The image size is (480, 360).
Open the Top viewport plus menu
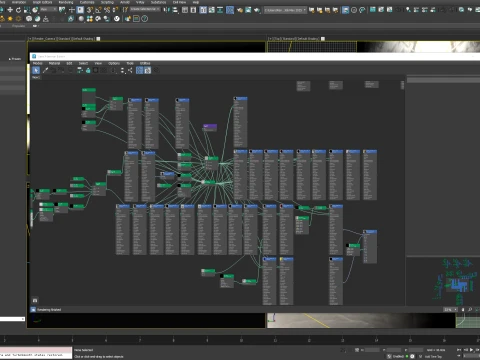[270, 39]
